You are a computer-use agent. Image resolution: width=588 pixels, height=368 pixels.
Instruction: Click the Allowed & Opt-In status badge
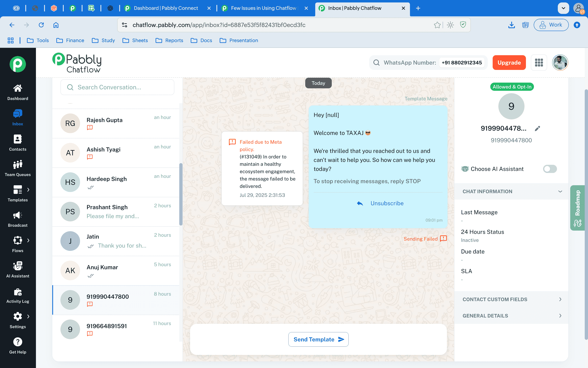512,87
